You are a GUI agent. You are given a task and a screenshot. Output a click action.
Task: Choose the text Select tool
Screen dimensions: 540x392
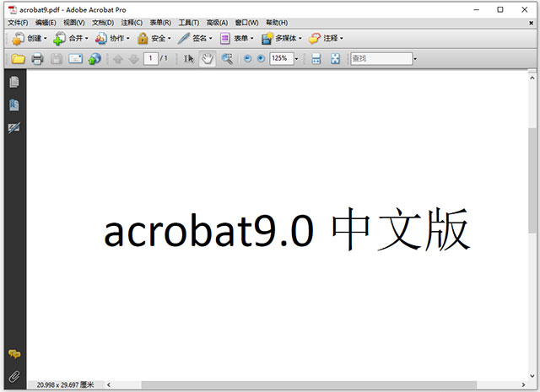(x=188, y=59)
